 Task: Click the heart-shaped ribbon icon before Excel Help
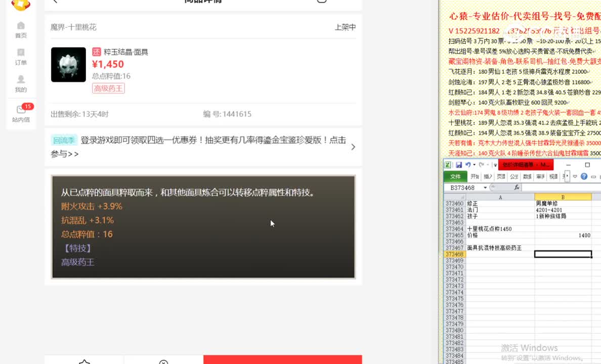coord(575,176)
